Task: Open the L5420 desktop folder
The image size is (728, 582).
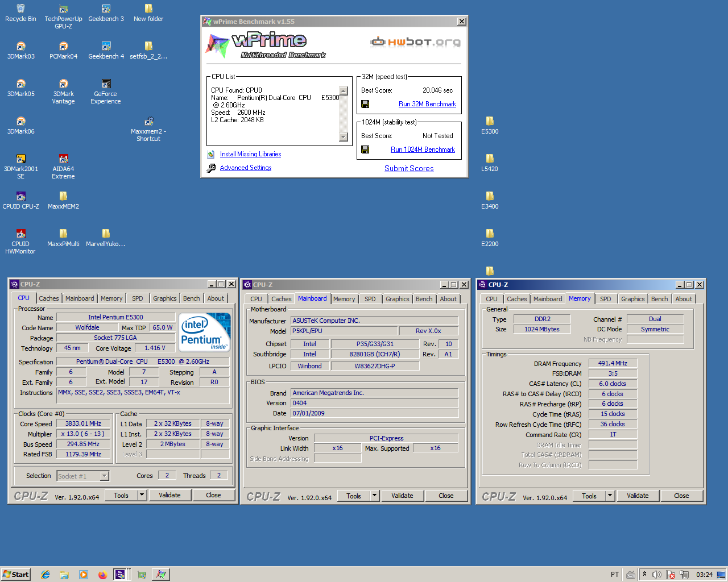Action: (x=490, y=163)
